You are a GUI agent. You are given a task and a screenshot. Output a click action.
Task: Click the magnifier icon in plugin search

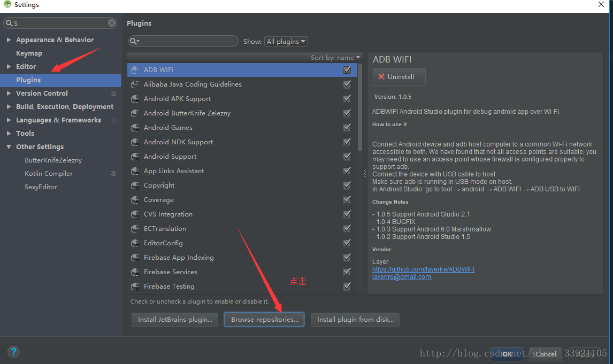click(x=134, y=41)
